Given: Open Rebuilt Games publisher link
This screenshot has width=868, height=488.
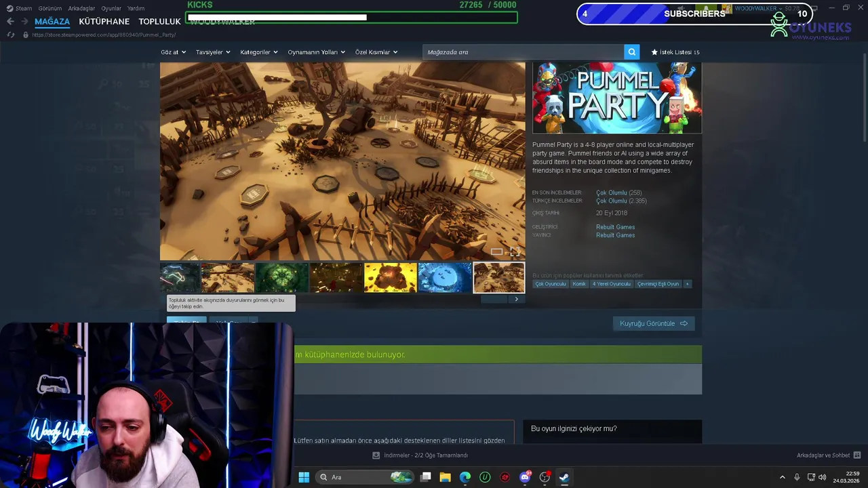Looking at the screenshot, I should click(x=616, y=235).
